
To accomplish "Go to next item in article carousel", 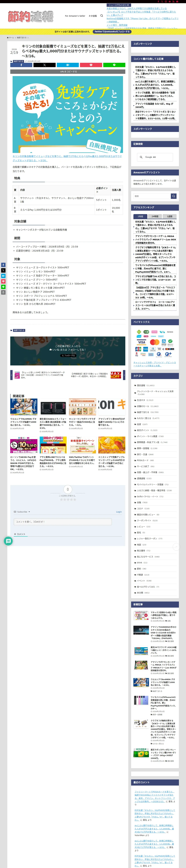I will [x=124, y=375].
